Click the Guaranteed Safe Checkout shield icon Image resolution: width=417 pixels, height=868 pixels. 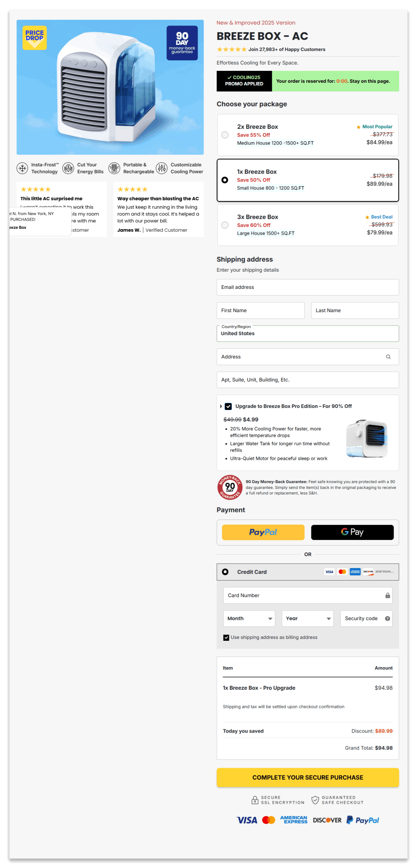pyautogui.click(x=315, y=800)
